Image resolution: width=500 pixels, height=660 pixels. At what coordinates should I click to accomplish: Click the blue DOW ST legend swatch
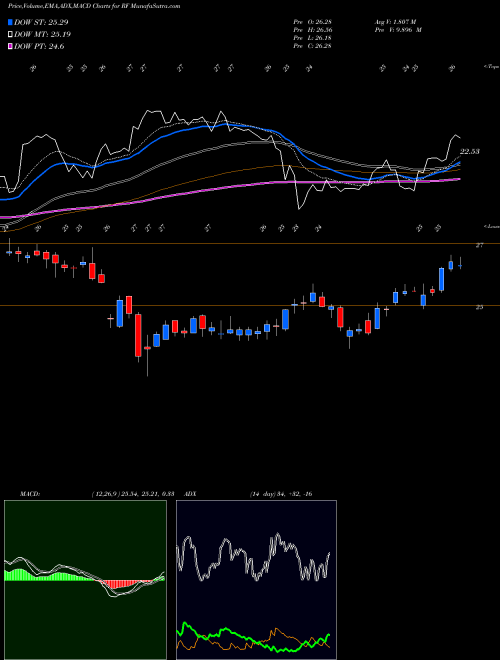(x=10, y=22)
